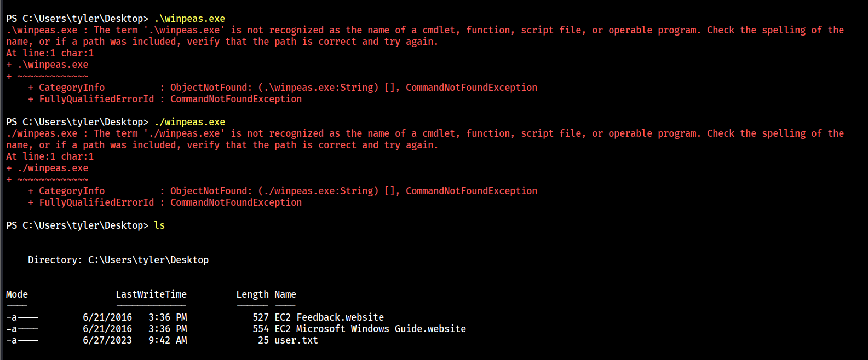Screen dimensions: 868x360
Task: Click the yellow .\winpeas.exe command in first prompt
Action: click(189, 19)
